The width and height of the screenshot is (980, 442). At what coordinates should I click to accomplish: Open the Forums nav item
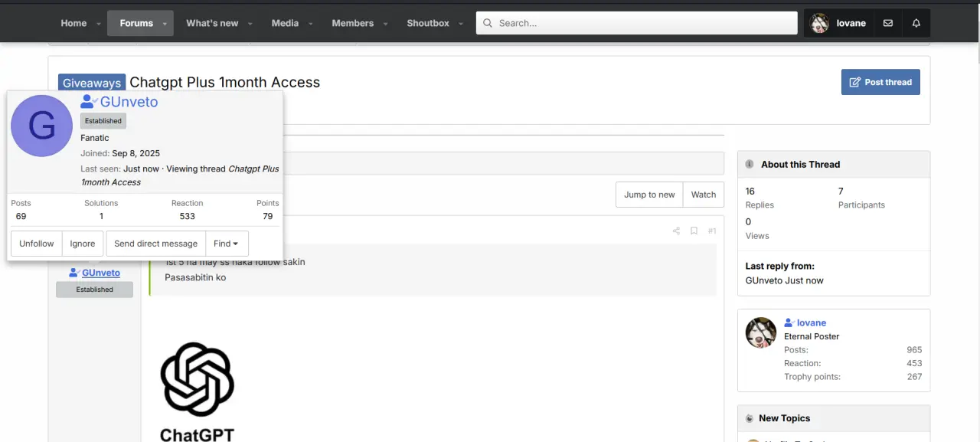[x=136, y=23]
